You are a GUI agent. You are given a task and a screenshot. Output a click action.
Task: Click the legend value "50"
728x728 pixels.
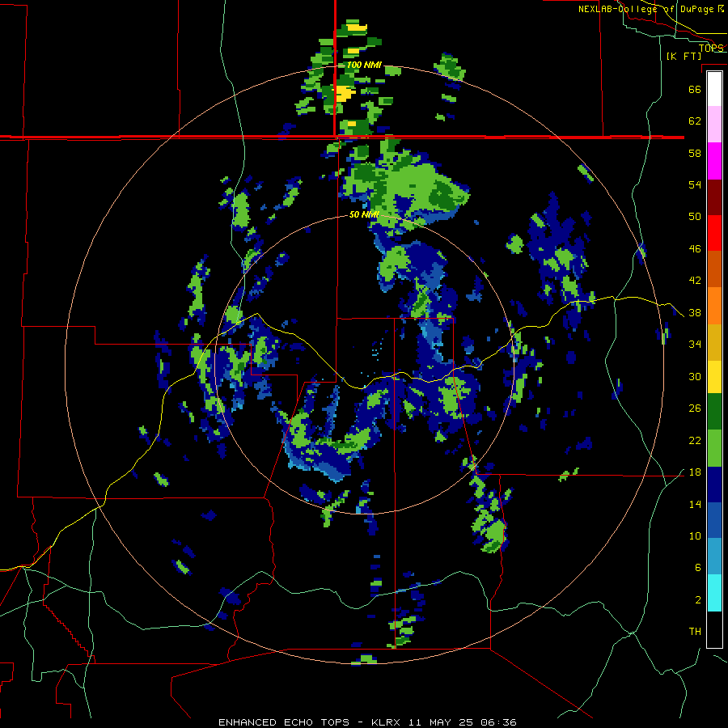[x=695, y=217]
